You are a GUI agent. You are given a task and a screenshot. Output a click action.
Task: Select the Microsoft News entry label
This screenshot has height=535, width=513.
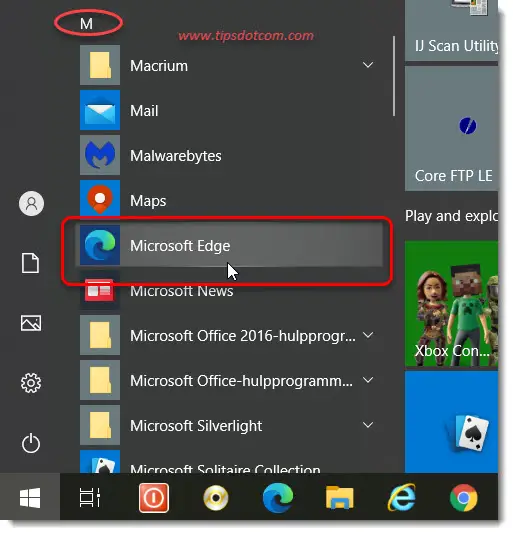pos(182,291)
